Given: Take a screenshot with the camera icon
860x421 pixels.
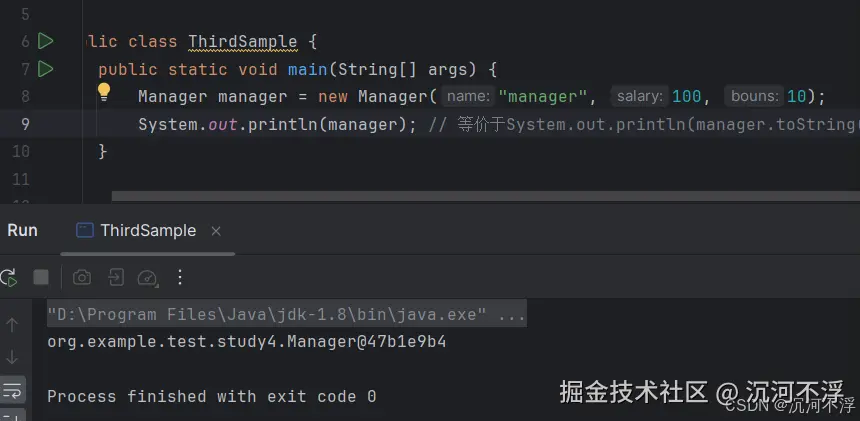Looking at the screenshot, I should click(x=82, y=277).
